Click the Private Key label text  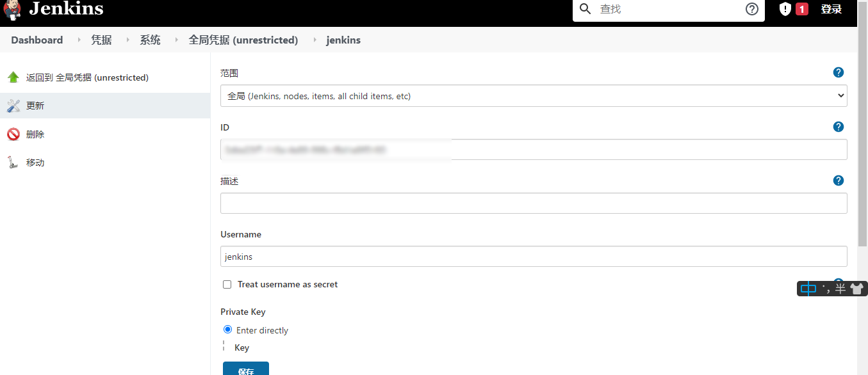tap(243, 312)
